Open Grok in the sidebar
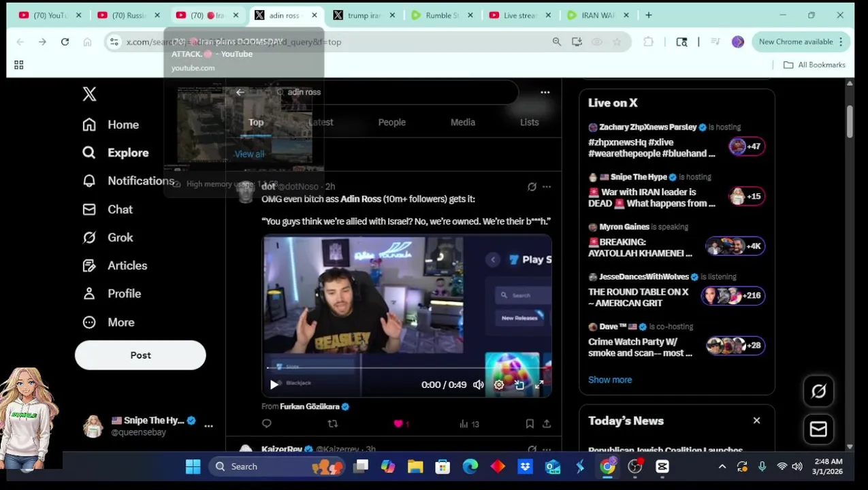Image resolution: width=868 pixels, height=490 pixels. [108, 238]
